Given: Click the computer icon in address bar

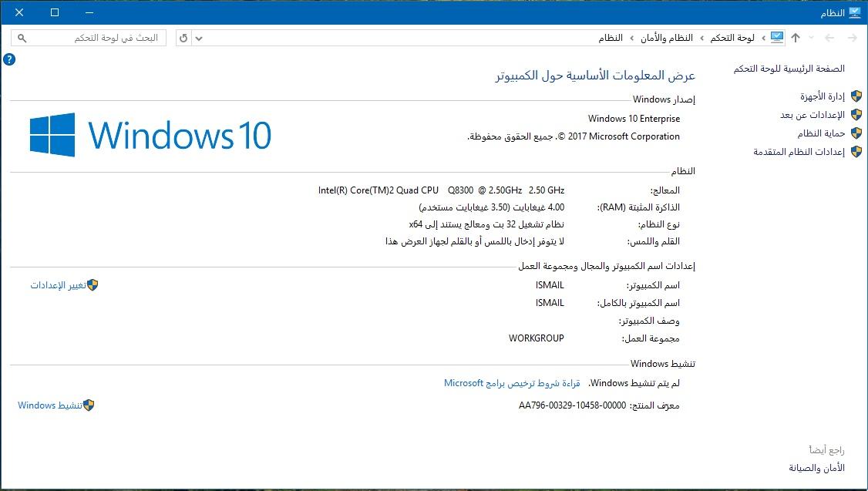Looking at the screenshot, I should pyautogui.click(x=777, y=38).
